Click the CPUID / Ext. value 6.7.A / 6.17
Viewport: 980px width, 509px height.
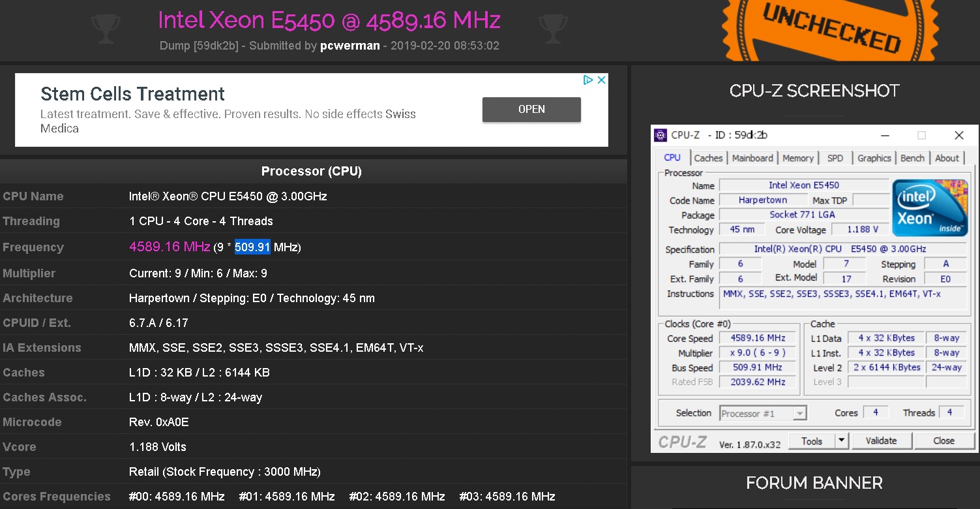tap(159, 323)
